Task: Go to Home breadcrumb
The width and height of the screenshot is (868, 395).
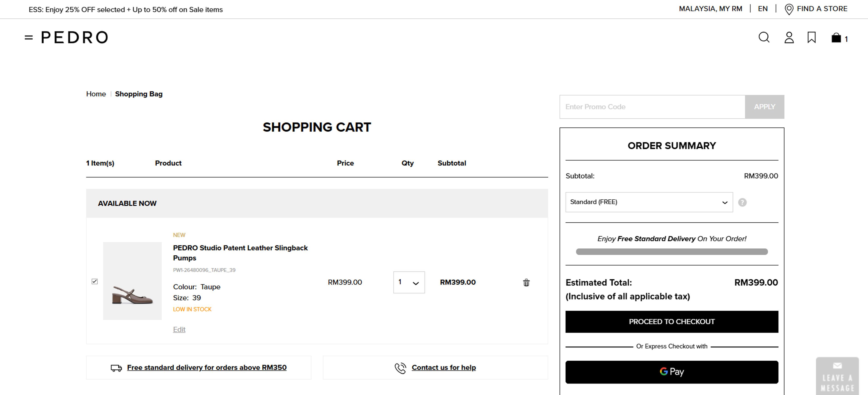Action: click(96, 94)
